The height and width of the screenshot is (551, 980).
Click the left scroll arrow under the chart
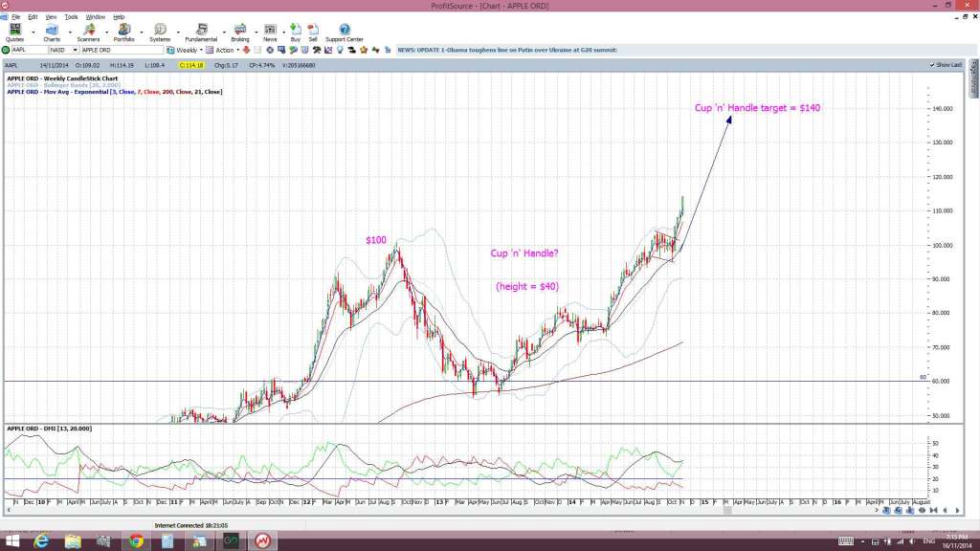[8, 511]
